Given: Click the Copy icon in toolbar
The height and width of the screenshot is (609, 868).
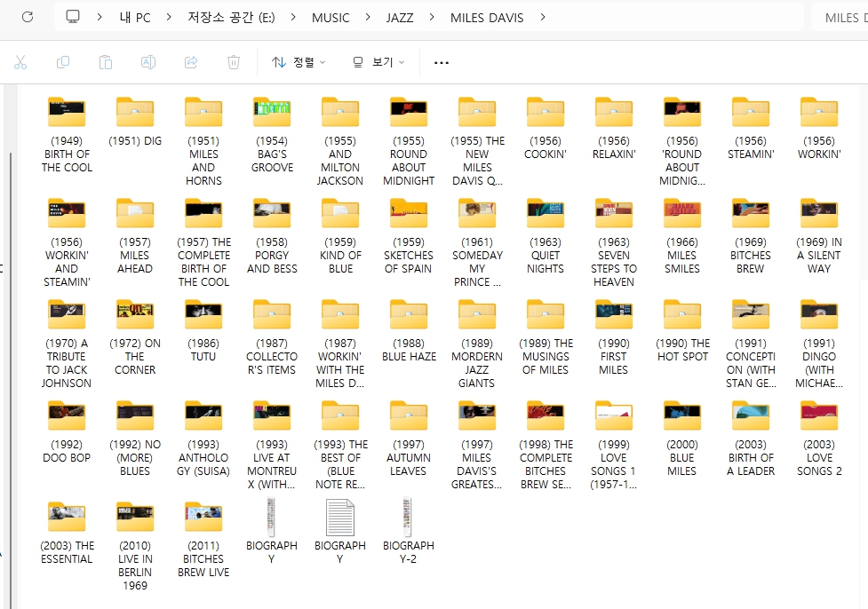Looking at the screenshot, I should [x=63, y=62].
